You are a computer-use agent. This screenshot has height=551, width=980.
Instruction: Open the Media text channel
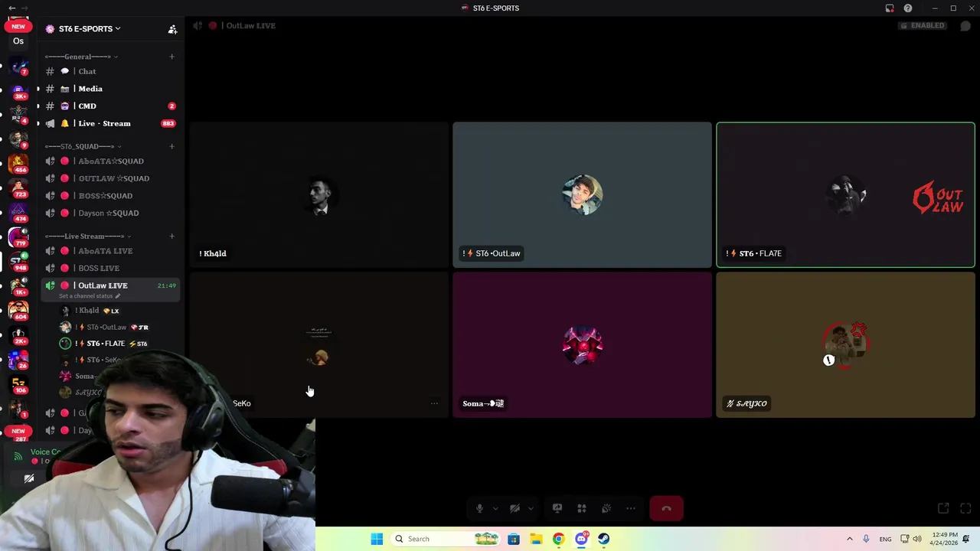point(110,89)
